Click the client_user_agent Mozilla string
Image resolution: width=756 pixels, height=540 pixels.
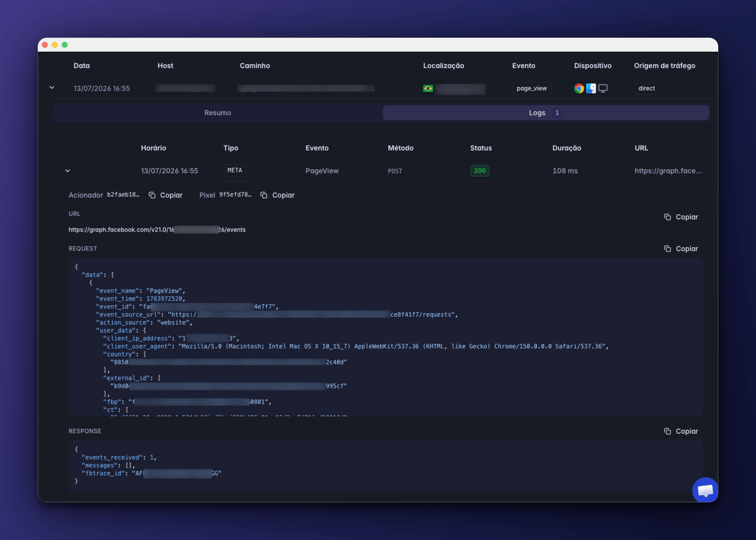coord(392,346)
